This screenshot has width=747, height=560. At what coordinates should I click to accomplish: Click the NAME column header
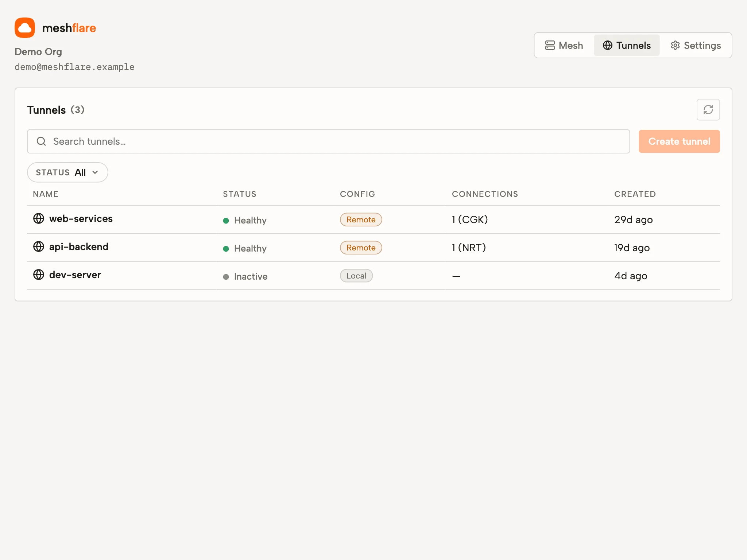pyautogui.click(x=46, y=194)
